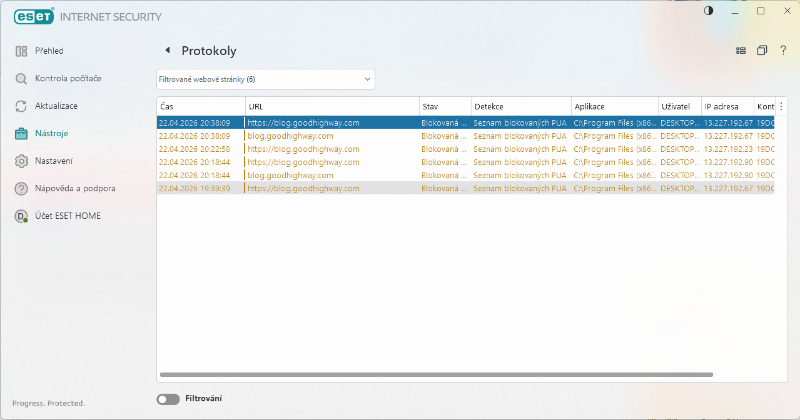800x420 pixels.
Task: Click the Nastavení gear icon
Action: pos(21,161)
